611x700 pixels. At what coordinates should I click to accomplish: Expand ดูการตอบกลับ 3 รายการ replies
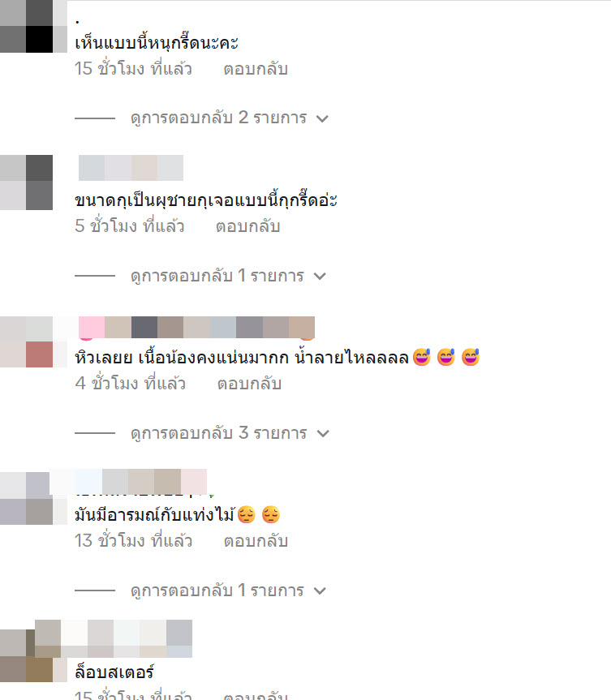tap(230, 433)
